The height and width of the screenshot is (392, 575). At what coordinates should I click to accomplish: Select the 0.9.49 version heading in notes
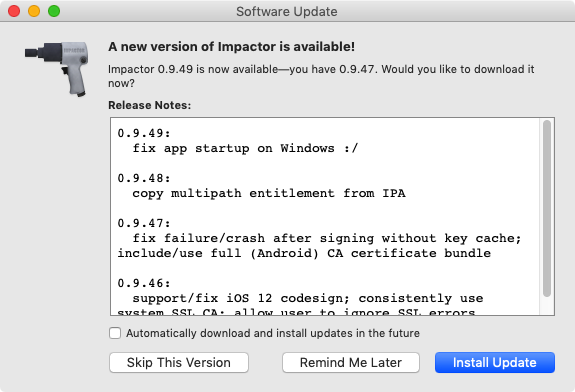[144, 133]
